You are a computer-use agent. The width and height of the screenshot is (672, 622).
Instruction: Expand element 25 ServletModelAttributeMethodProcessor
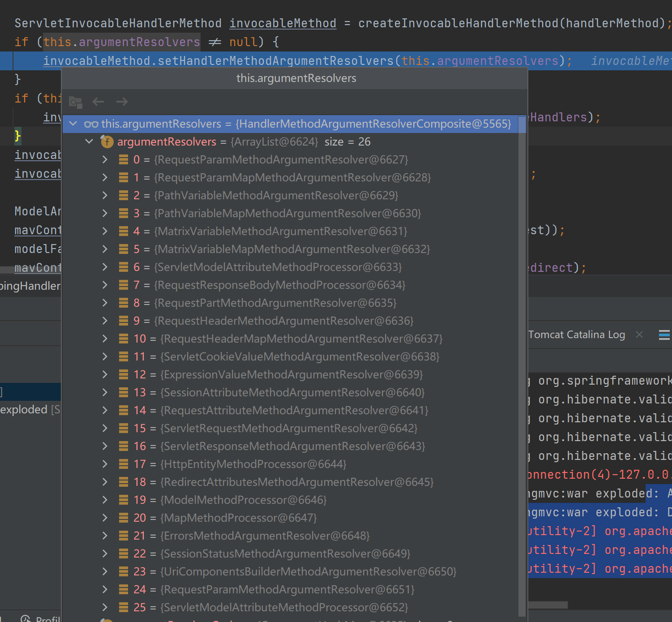point(105,607)
